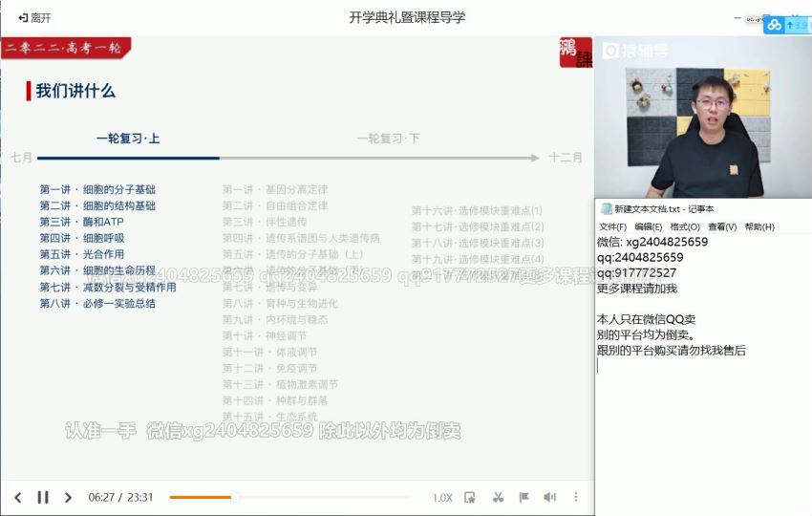Viewport: 812px width, 516px height.
Task: Click 第五讲 · 光合作用
Action: (x=82, y=254)
